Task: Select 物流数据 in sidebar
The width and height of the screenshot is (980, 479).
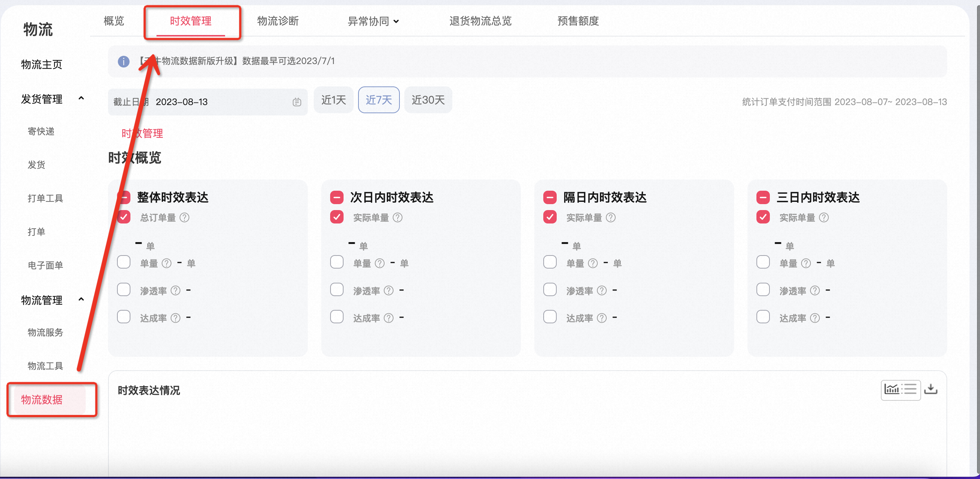Action: (50, 400)
